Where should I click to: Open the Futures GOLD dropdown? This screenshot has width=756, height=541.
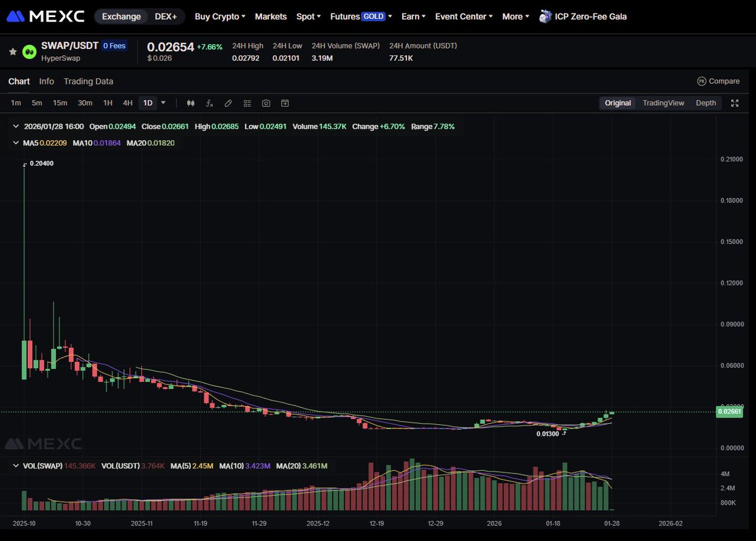click(x=361, y=16)
